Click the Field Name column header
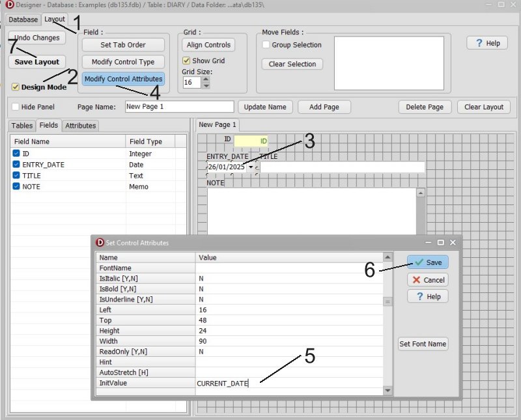Viewport: 521px width, 420px height. pos(68,141)
